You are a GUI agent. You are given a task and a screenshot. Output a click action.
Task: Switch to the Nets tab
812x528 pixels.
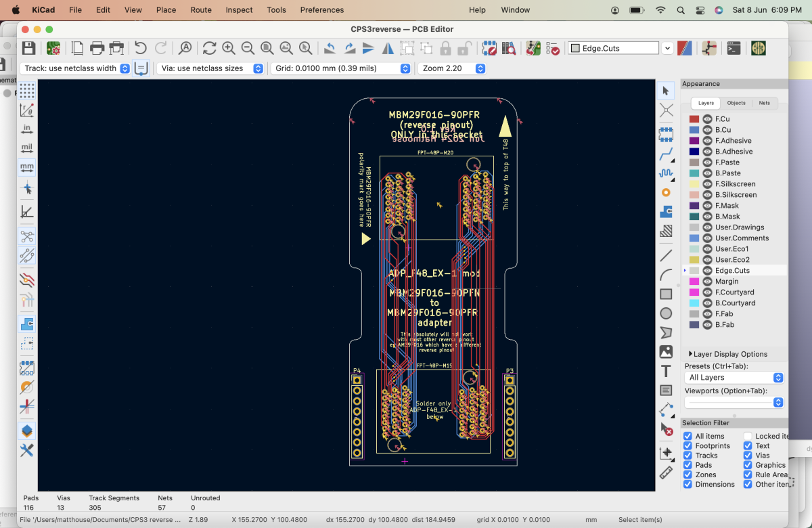pos(765,104)
